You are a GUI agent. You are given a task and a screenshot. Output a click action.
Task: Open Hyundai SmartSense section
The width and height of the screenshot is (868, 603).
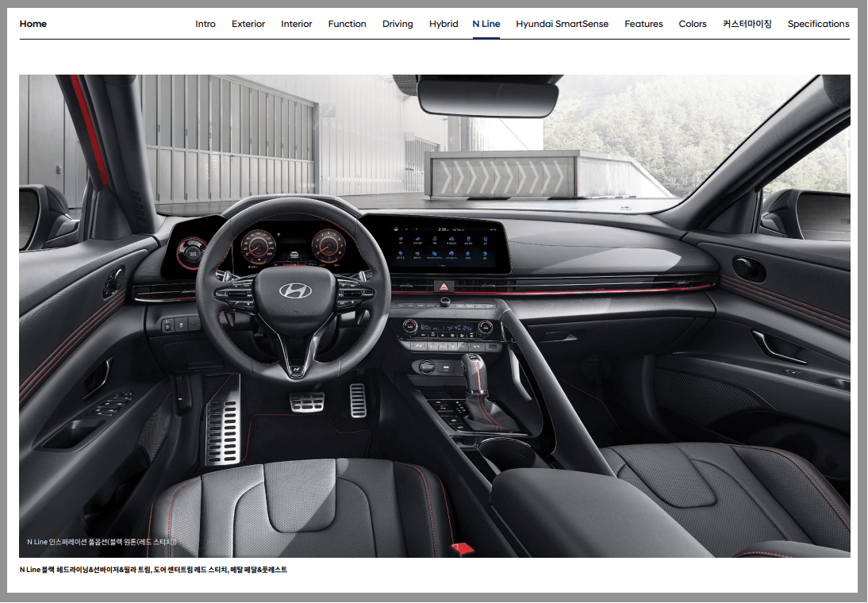point(562,24)
